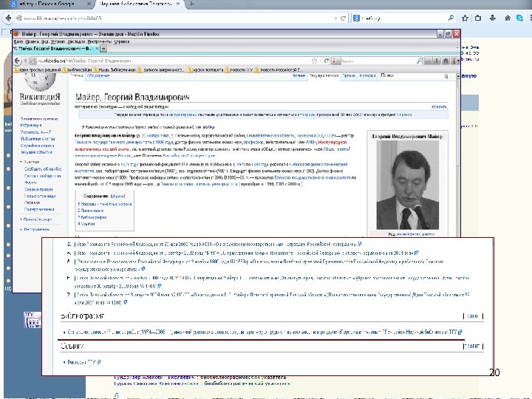Hide the Содержание table of contents
This screenshot has height=399, width=532.
click(117, 196)
